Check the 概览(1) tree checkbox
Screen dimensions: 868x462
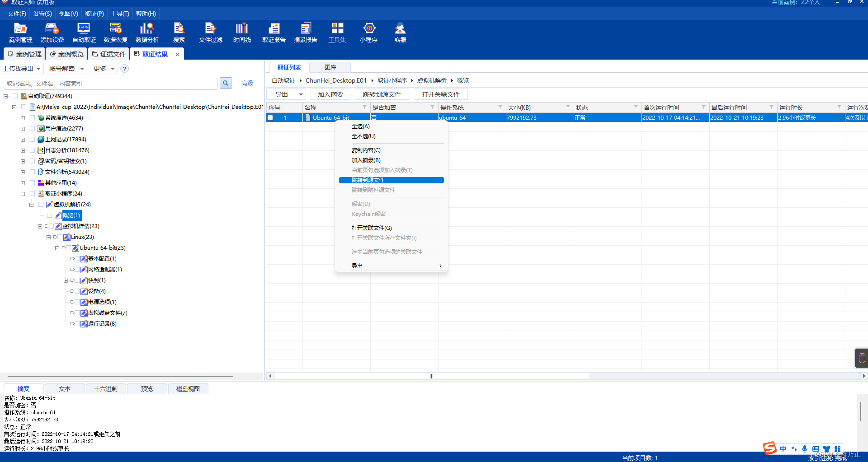50,215
